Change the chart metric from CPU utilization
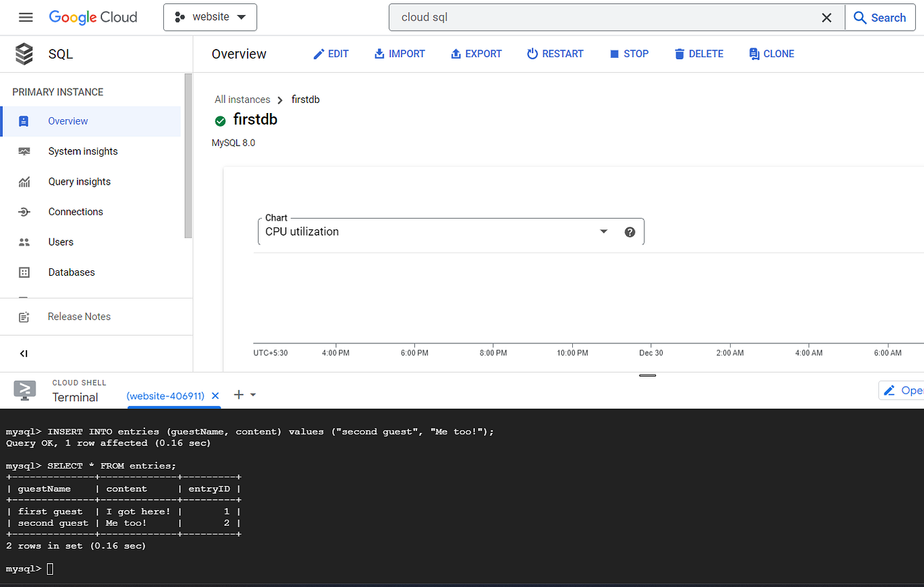 pos(603,232)
